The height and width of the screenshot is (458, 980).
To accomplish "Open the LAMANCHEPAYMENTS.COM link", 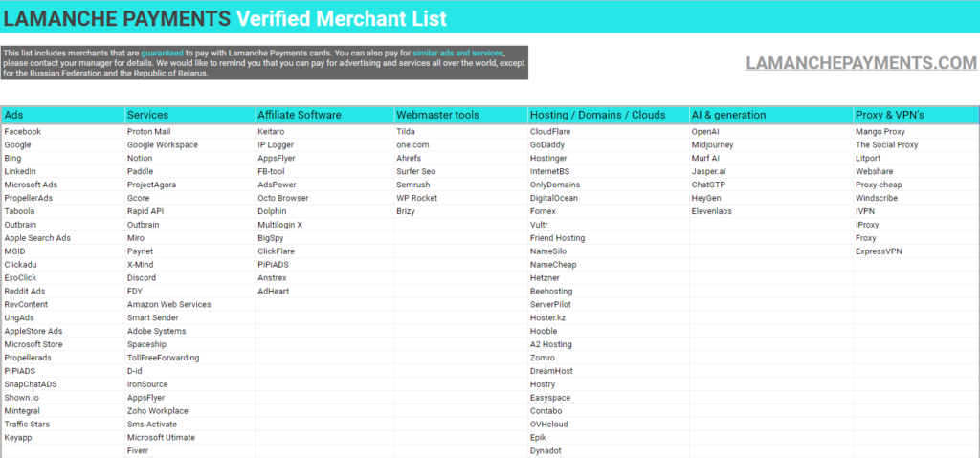I will click(860, 63).
